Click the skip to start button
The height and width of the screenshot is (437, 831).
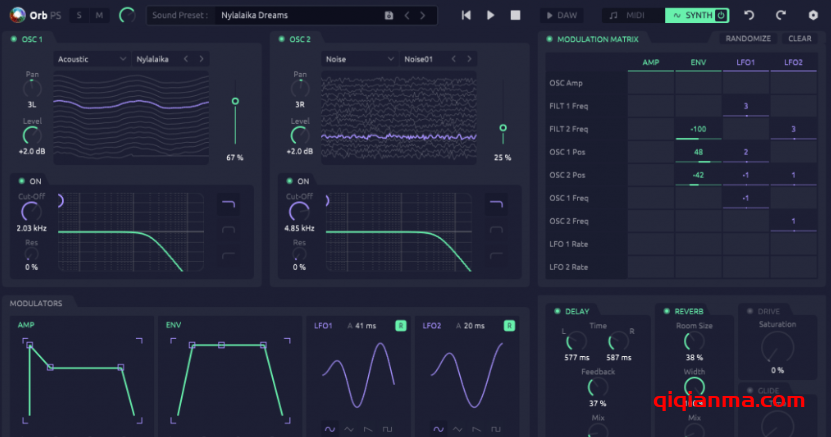pos(466,15)
